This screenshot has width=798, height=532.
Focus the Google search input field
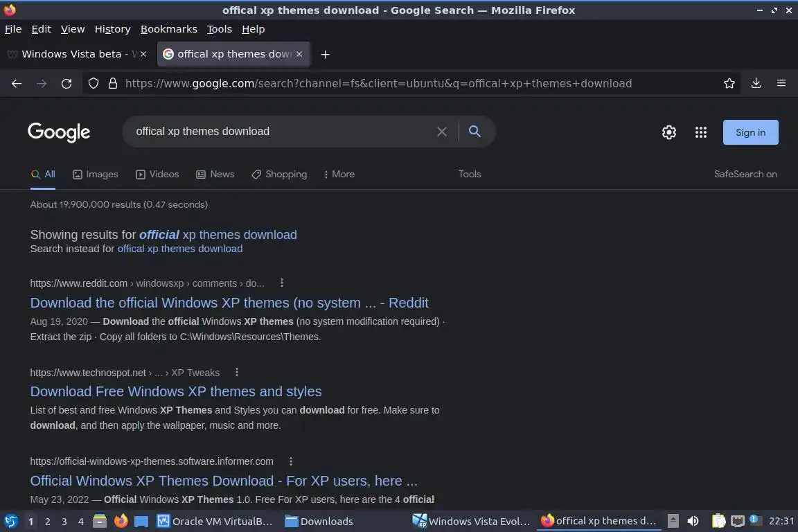(280, 132)
